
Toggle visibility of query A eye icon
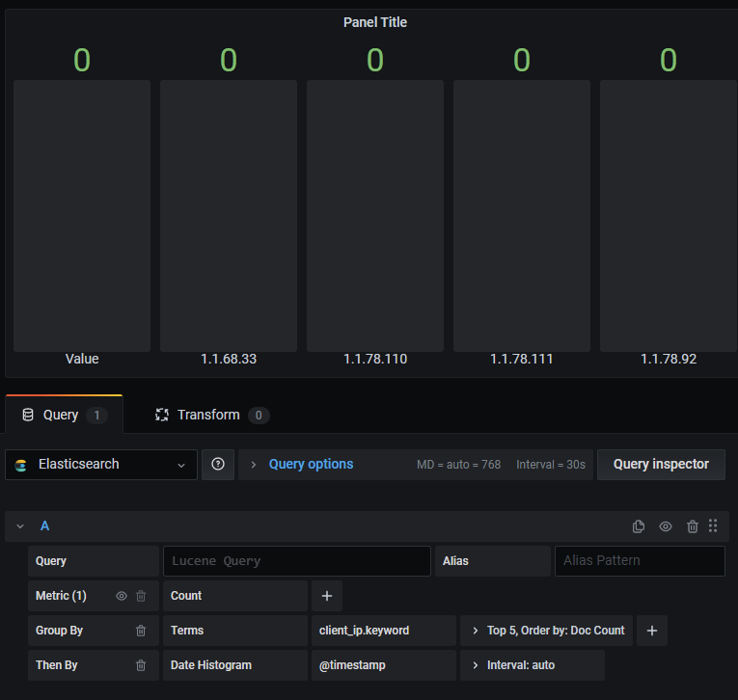(x=666, y=525)
